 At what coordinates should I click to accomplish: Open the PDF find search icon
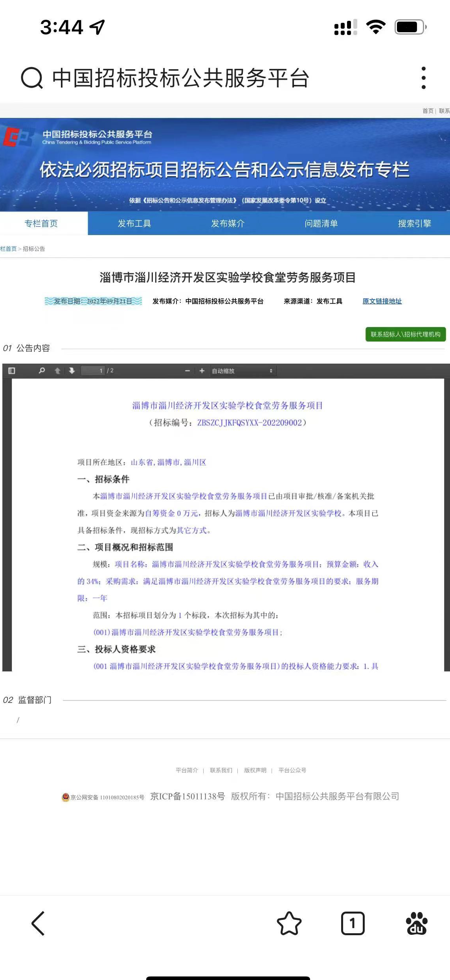click(x=42, y=371)
